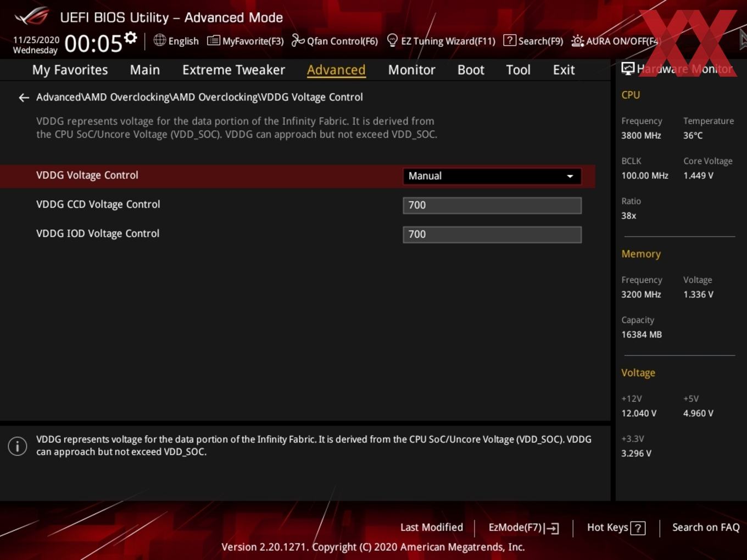747x560 pixels.
Task: Open the Boot tab
Action: point(471,70)
